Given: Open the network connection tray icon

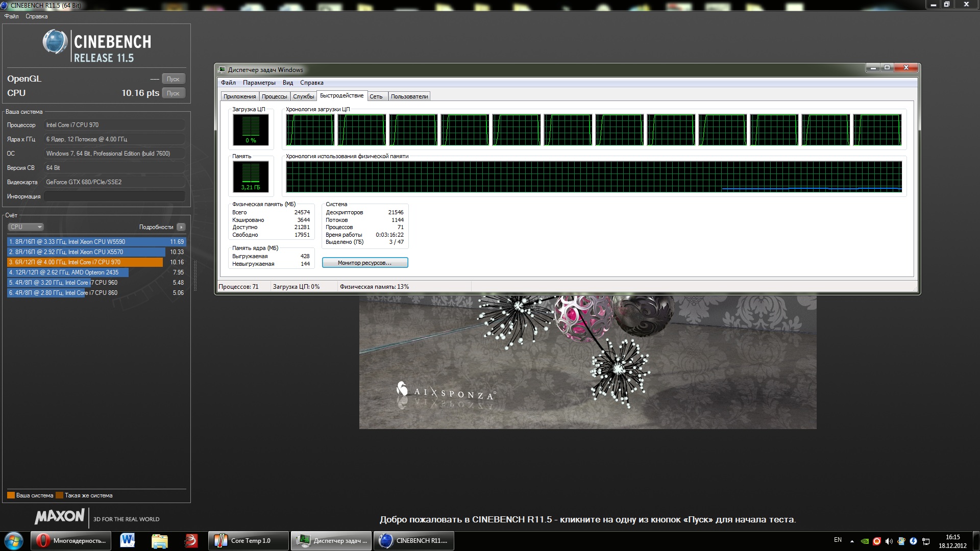Looking at the screenshot, I should tap(926, 541).
